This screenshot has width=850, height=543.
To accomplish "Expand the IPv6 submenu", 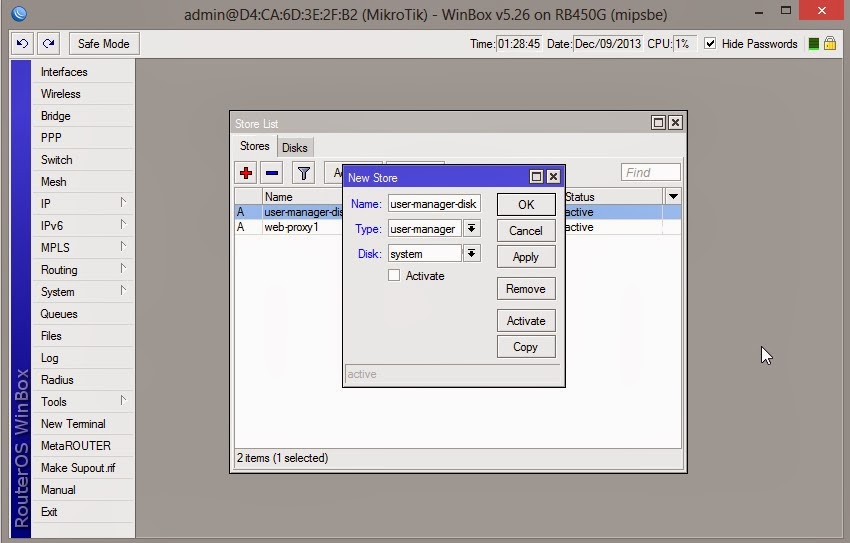I will [x=82, y=225].
